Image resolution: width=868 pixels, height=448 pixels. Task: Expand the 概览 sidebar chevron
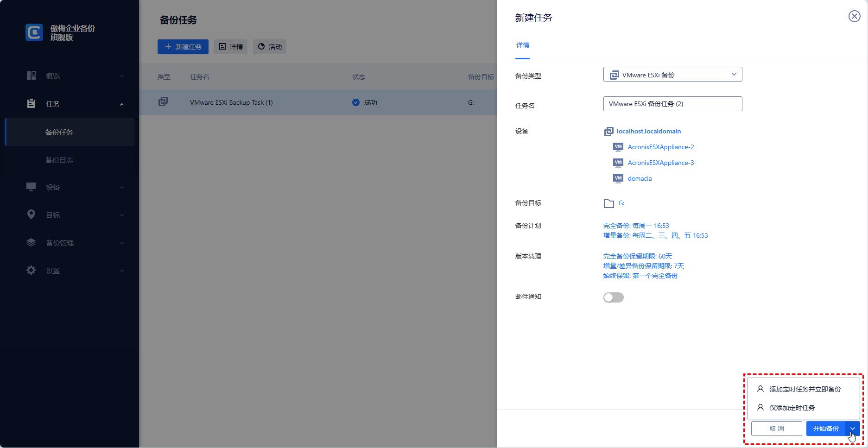pyautogui.click(x=122, y=76)
